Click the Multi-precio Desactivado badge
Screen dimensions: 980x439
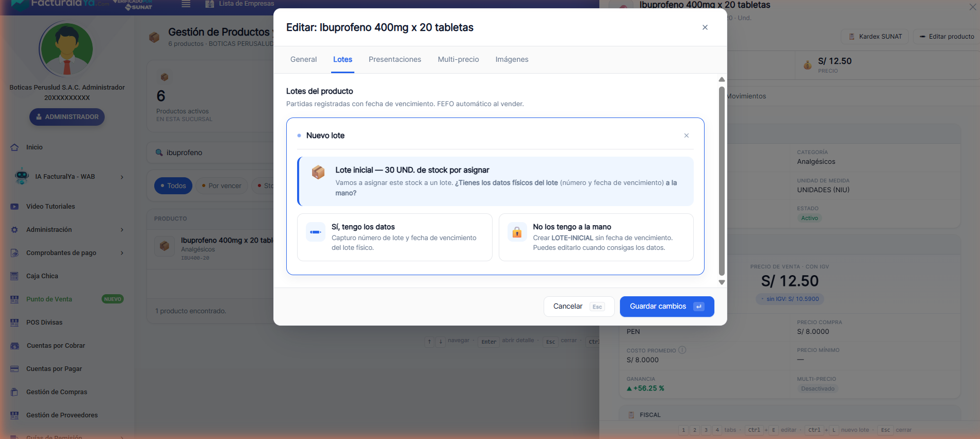(818, 389)
